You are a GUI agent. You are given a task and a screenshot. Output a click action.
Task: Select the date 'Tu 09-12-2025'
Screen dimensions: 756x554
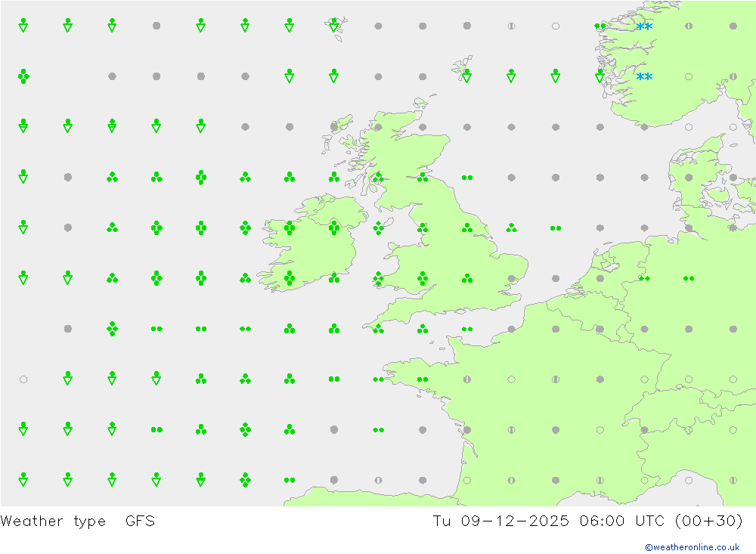coord(501,522)
